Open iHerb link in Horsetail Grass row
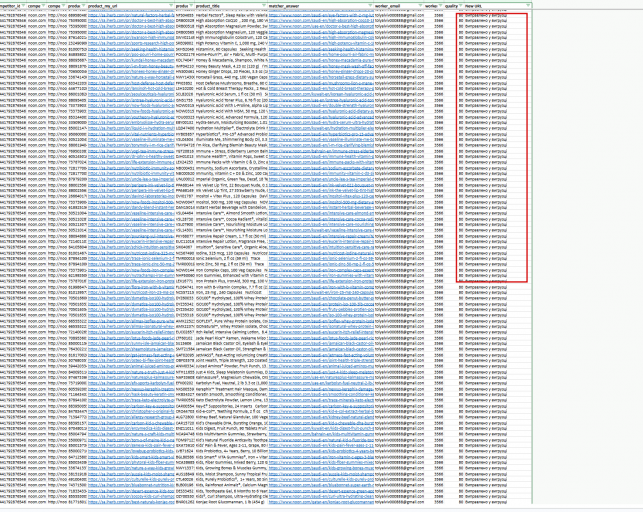 tap(131, 77)
